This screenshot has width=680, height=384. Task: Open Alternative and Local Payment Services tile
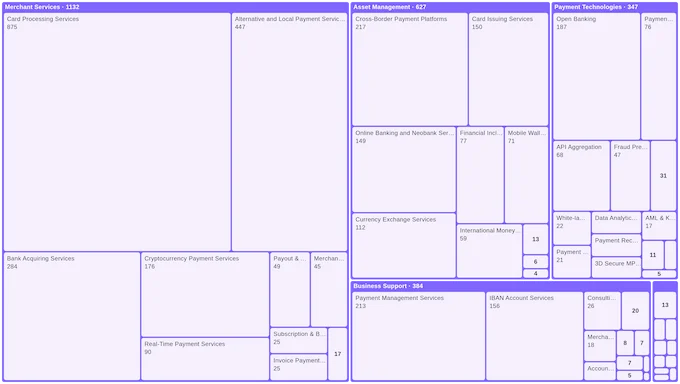(289, 131)
